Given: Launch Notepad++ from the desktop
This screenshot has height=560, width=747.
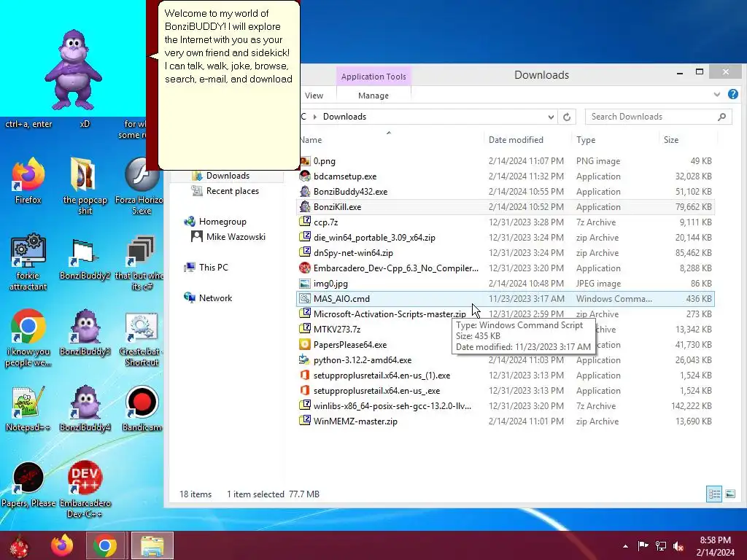Looking at the screenshot, I should (x=28, y=408).
